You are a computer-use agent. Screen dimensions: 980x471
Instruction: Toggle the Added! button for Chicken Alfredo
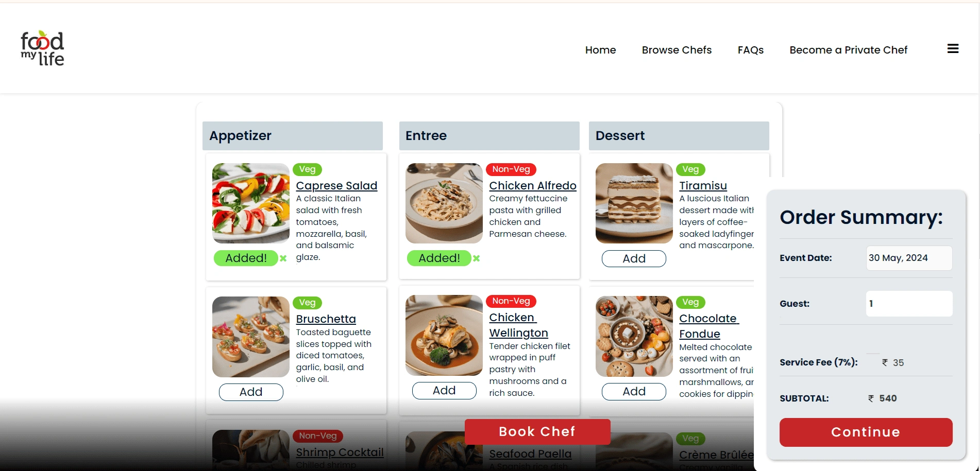coord(439,258)
